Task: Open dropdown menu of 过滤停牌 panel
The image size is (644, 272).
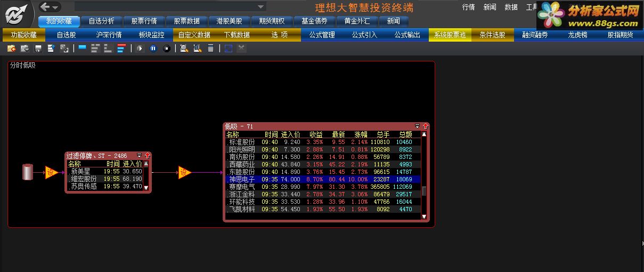Action: 140,156
